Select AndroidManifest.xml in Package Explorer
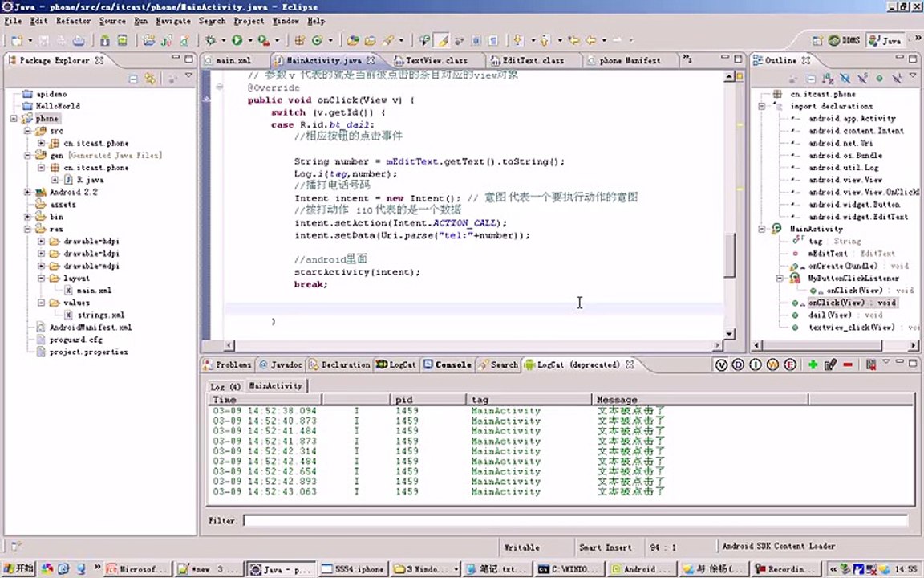Viewport: 924px width, 578px height. click(x=83, y=328)
